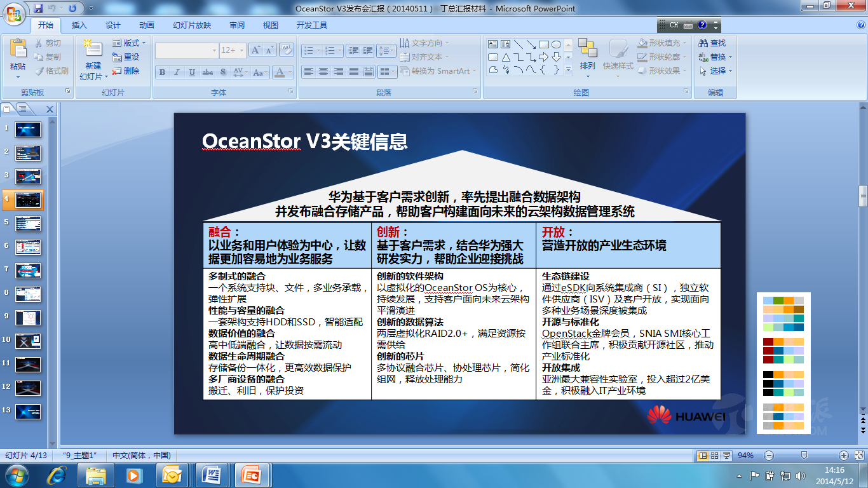
Task: Center text in paragraph group
Action: click(323, 72)
